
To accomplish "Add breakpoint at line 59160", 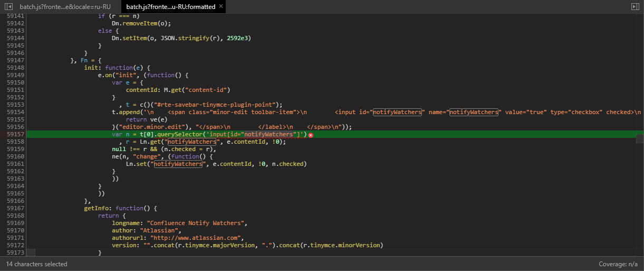I will click(x=15, y=156).
